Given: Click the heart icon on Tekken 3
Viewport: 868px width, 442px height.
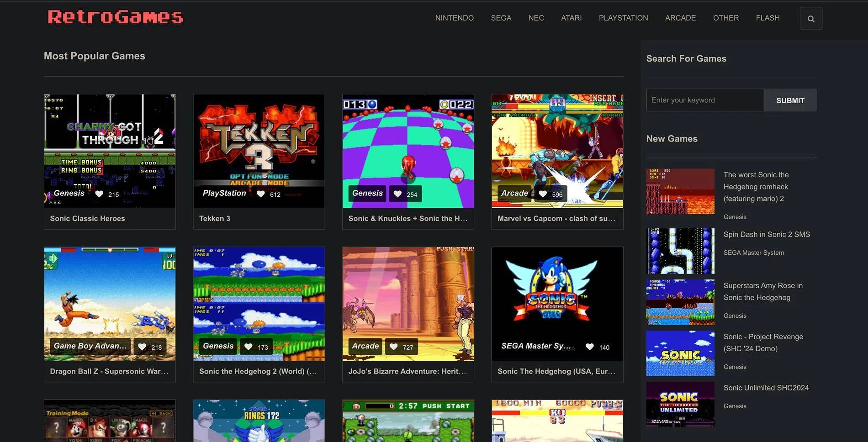Looking at the screenshot, I should 260,194.
